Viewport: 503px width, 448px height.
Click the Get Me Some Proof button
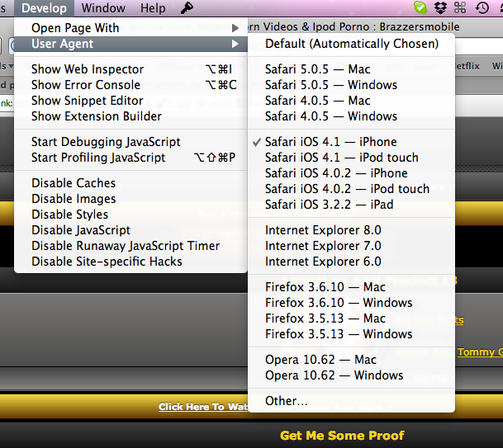click(342, 436)
